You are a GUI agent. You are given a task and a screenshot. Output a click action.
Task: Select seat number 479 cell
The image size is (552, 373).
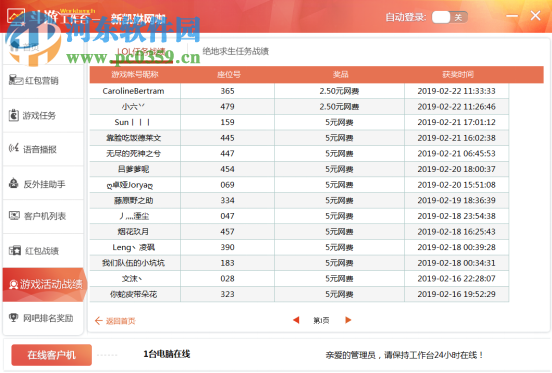[x=227, y=107]
